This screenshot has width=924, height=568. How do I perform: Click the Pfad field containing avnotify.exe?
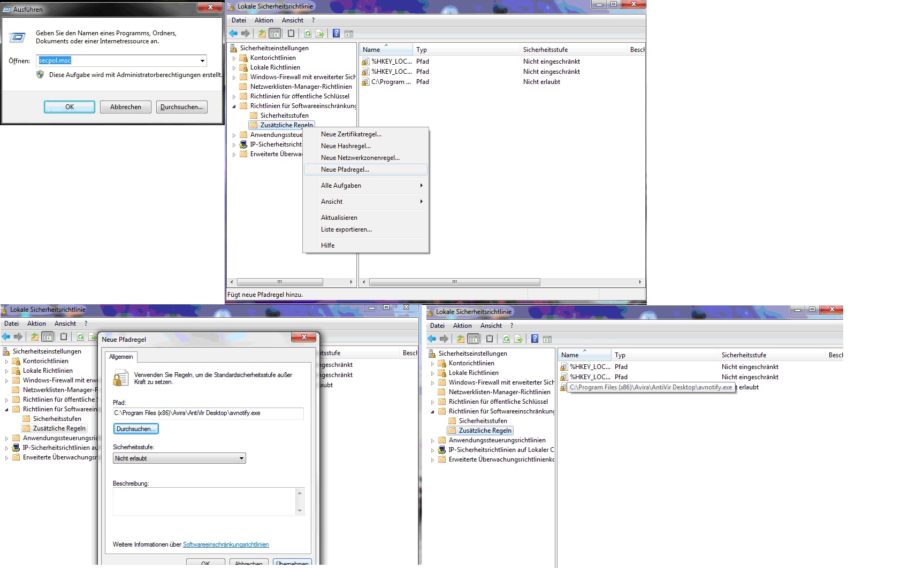tap(208, 413)
